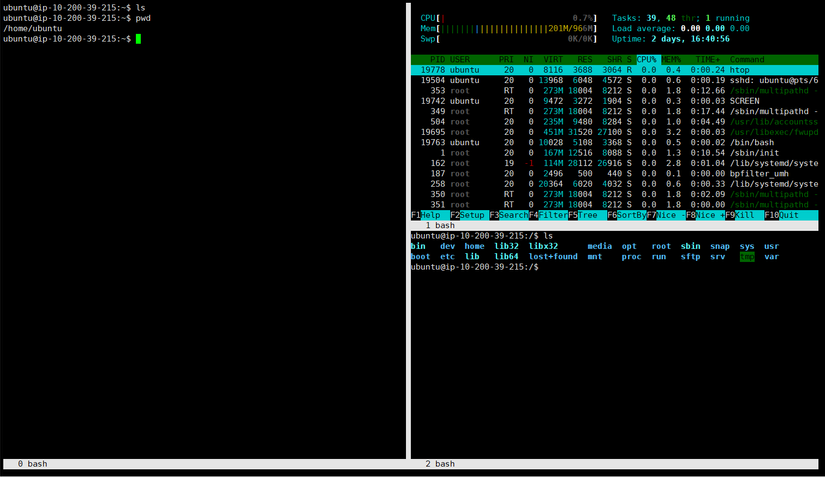
Task: Click the 'libx32' entry in ls output
Action: tap(543, 246)
